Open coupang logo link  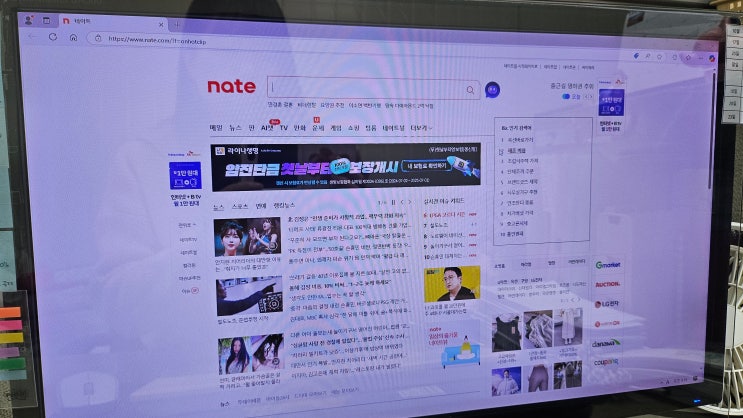point(606,362)
